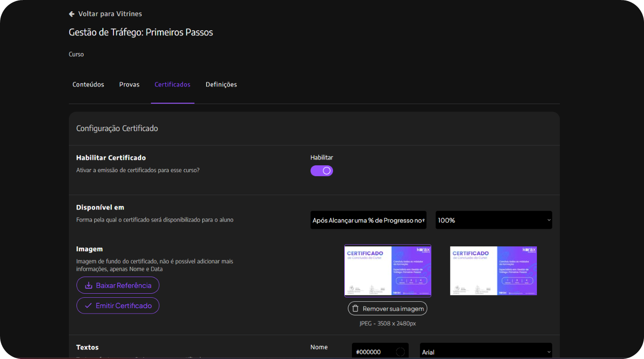Open the Definições tab
The width and height of the screenshot is (644, 359).
221,85
